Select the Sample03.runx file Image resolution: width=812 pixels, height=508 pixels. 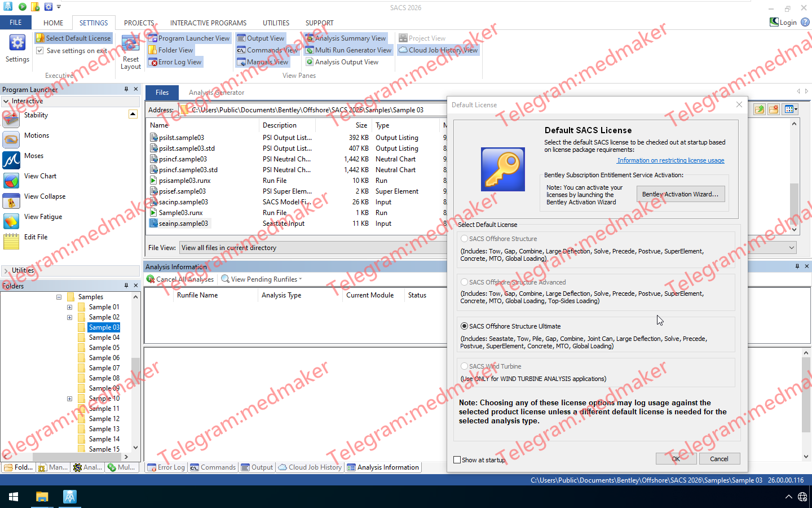point(180,213)
